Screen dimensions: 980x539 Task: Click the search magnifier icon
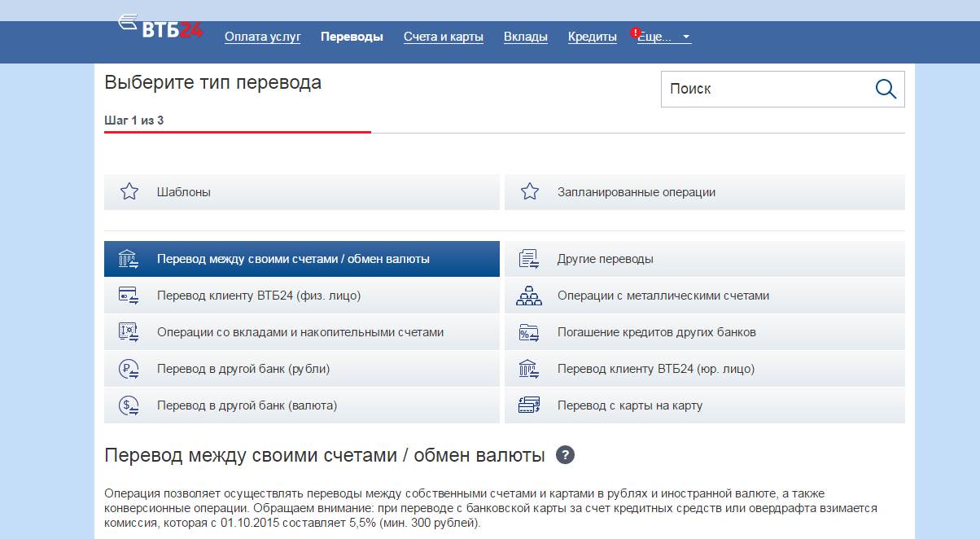tap(885, 89)
